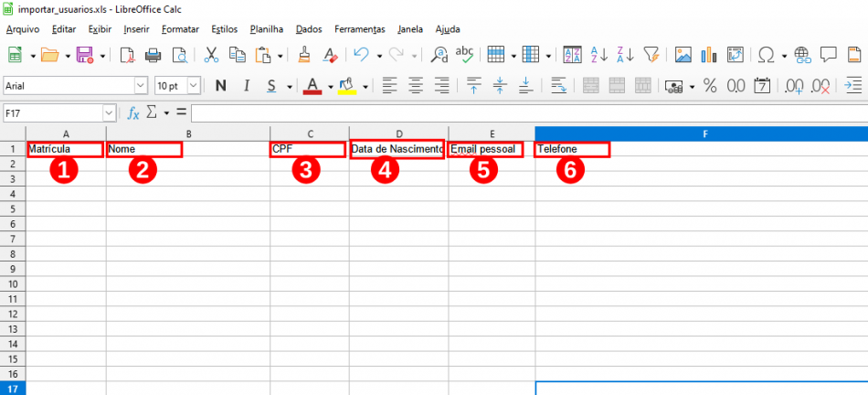Click into the formula input line
The height and width of the screenshot is (395, 868).
529,113
